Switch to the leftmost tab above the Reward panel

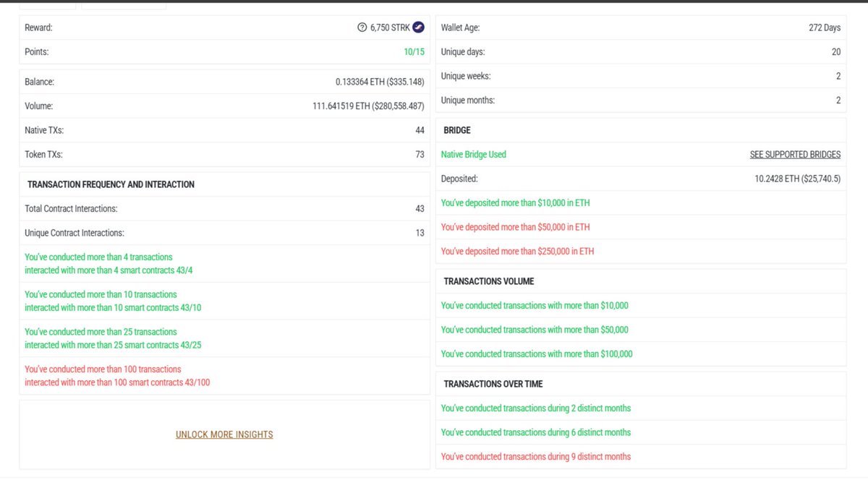47,7
